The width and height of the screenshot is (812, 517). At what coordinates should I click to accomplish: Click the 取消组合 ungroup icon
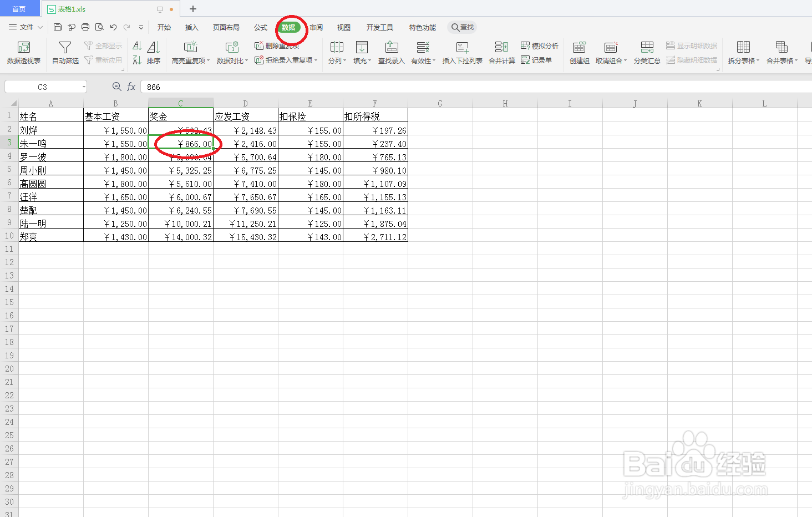611,47
